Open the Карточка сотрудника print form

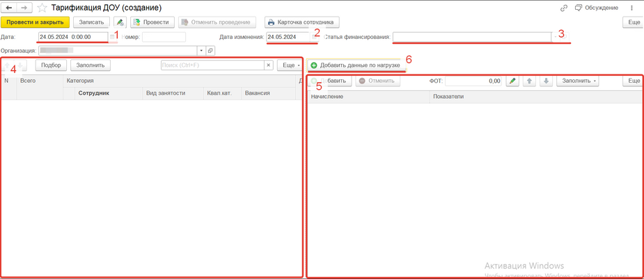tap(302, 22)
